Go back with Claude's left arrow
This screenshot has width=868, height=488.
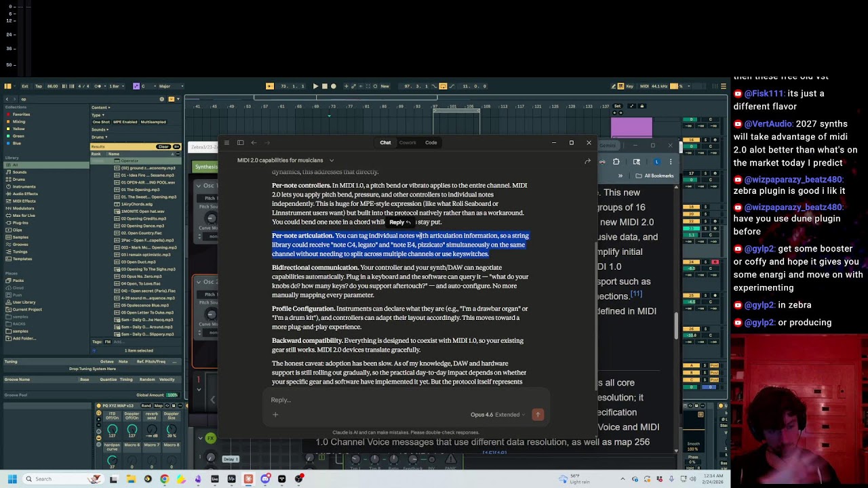coord(254,143)
